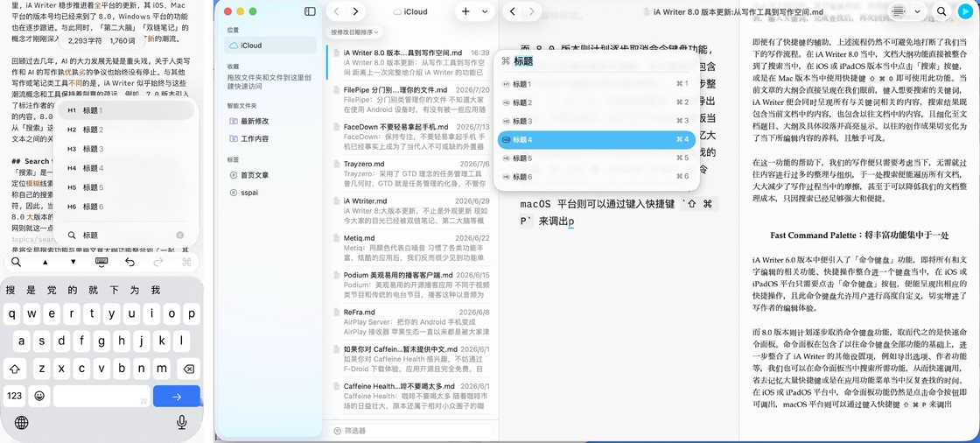980x443 pixels.
Task: Click the command palette search field 标题
Action: pos(596,61)
